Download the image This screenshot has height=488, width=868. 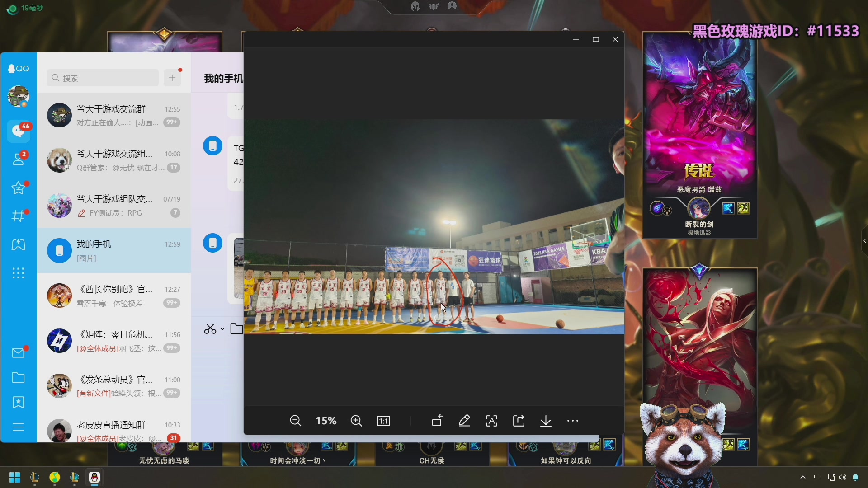coord(546,421)
